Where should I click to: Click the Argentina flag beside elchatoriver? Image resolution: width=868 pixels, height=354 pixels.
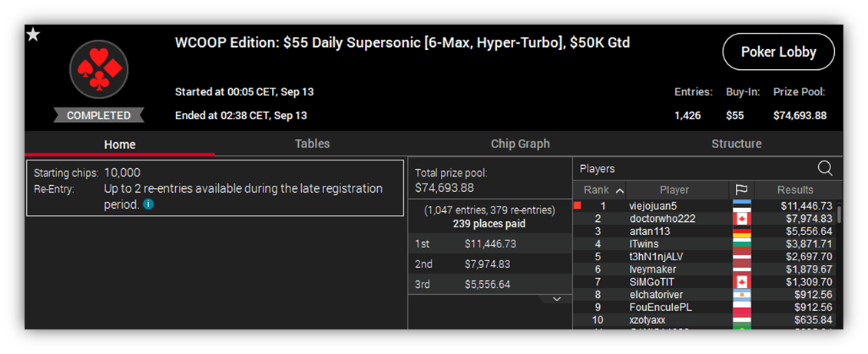pyautogui.click(x=741, y=295)
